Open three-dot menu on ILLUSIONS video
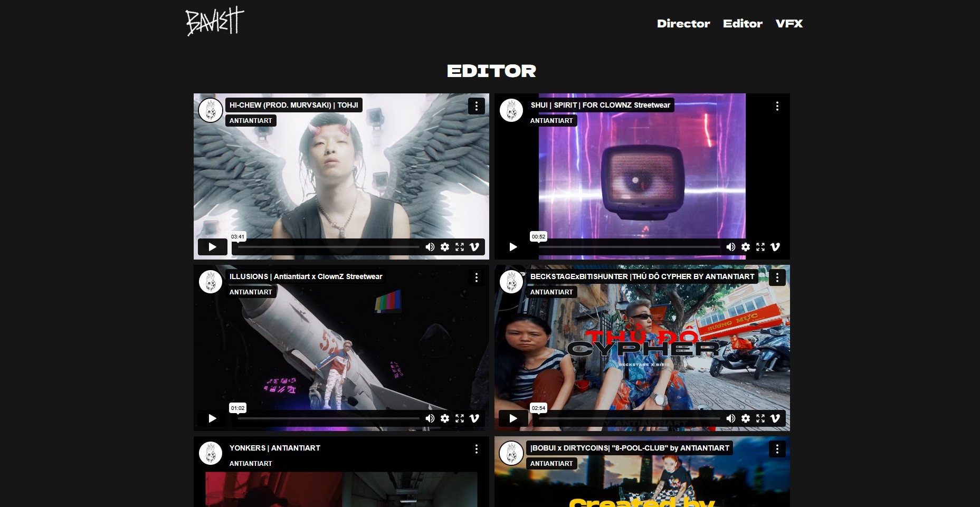This screenshot has height=507, width=980. [x=476, y=278]
